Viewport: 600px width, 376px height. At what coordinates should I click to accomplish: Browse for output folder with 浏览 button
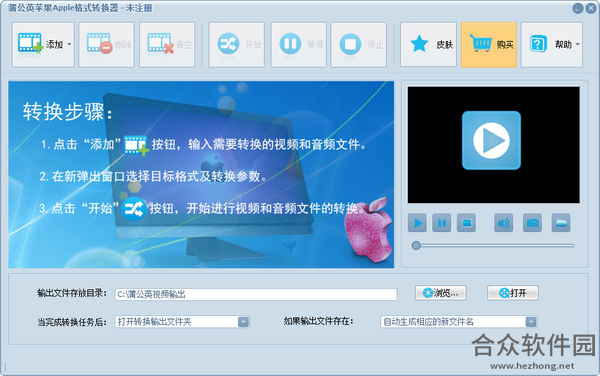pos(441,293)
